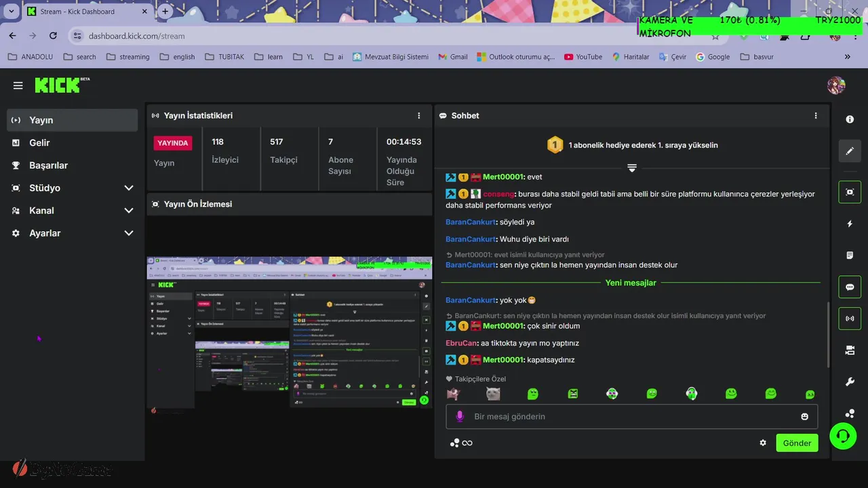Toggle the chat panel icon in the right sidebar
This screenshot has height=488, width=868.
coord(850,287)
